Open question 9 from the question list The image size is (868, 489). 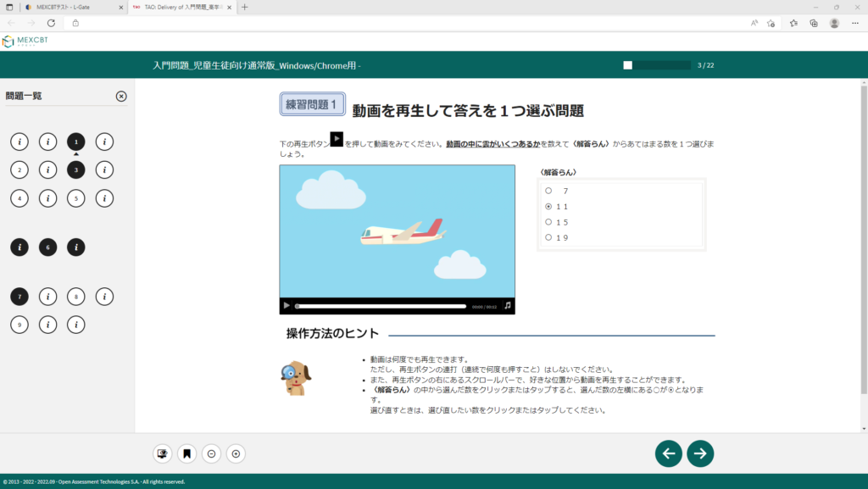point(19,324)
